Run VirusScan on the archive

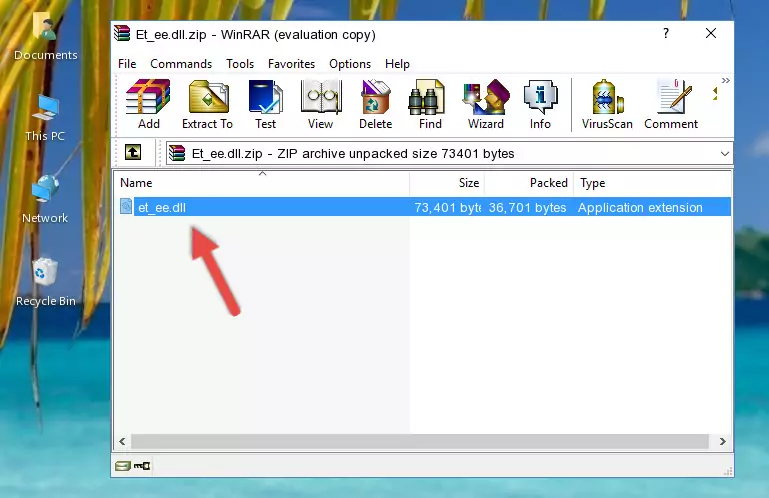pyautogui.click(x=607, y=105)
